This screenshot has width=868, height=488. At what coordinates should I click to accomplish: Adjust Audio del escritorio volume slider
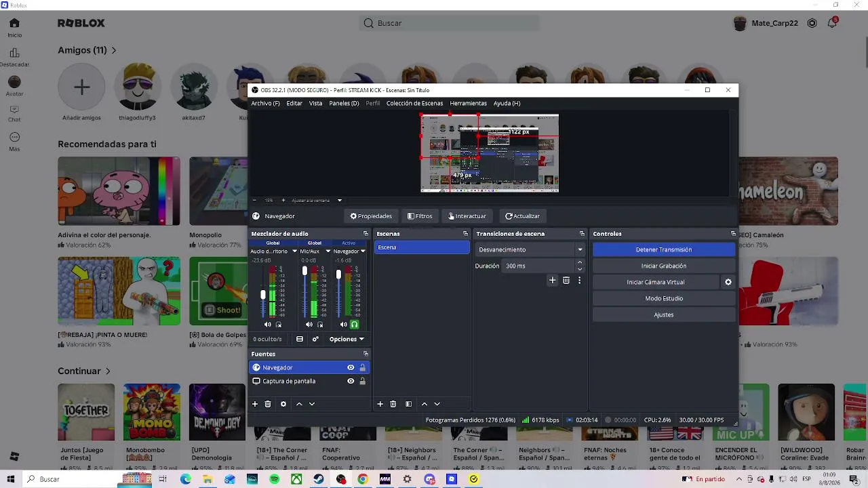point(263,294)
